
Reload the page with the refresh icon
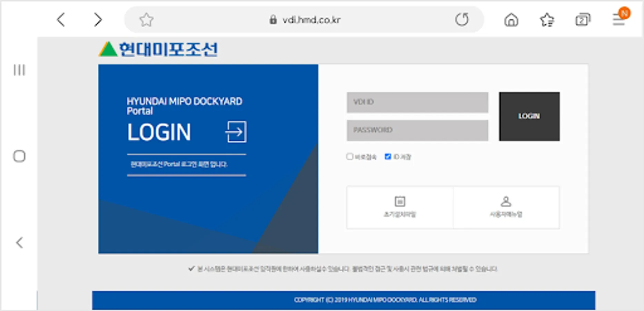[x=462, y=20]
